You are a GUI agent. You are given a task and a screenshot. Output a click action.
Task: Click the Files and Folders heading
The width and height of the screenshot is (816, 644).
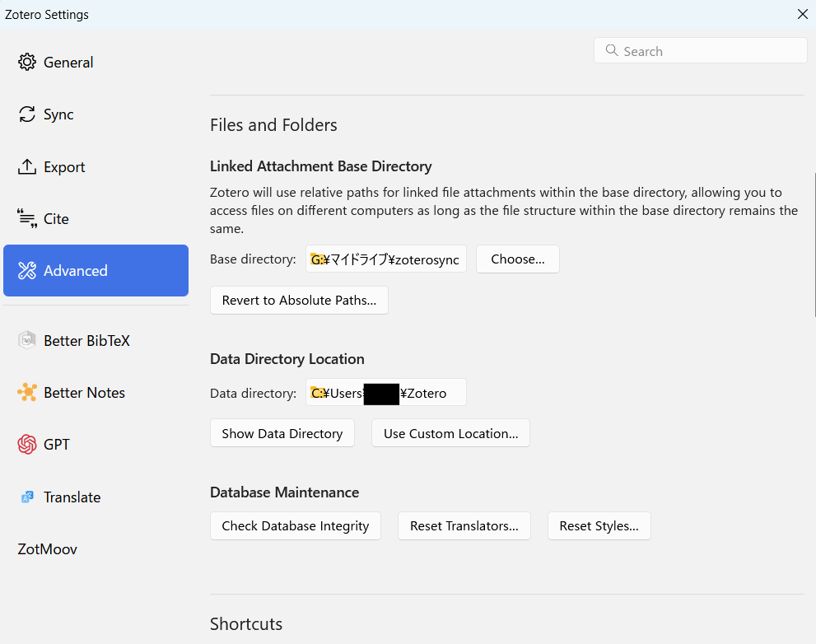(x=273, y=125)
